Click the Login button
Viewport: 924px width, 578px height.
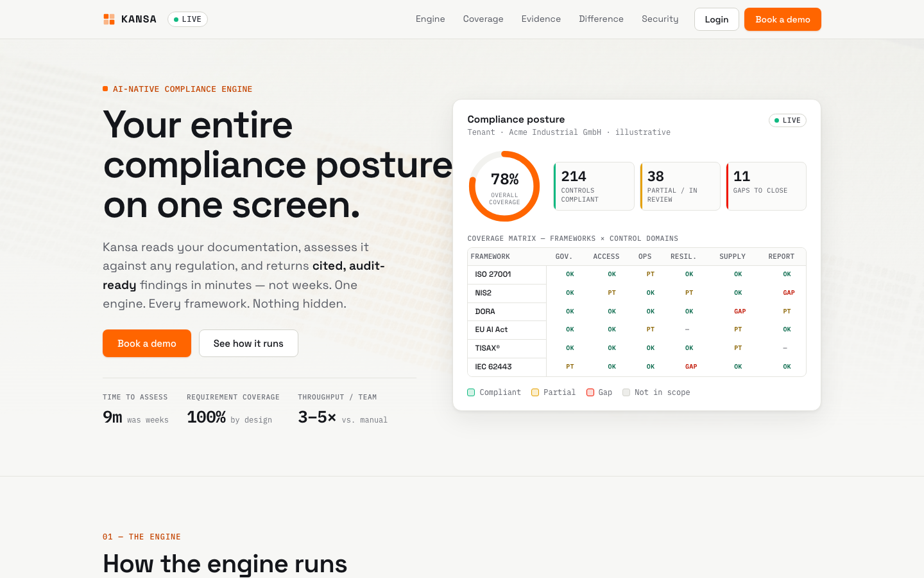[x=717, y=19]
